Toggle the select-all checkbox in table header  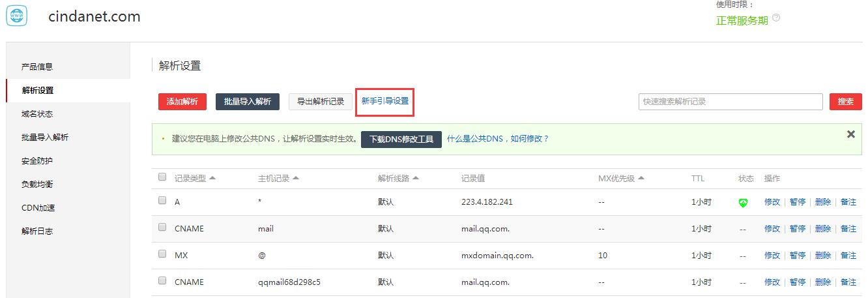click(x=162, y=177)
